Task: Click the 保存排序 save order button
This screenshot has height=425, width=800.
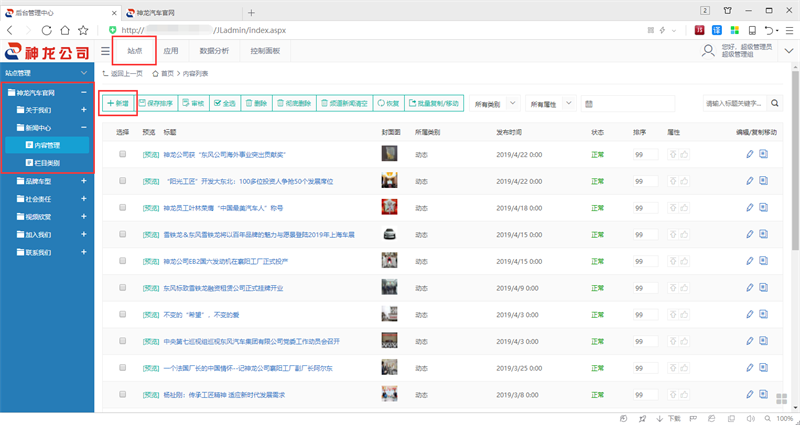Action: [x=156, y=103]
